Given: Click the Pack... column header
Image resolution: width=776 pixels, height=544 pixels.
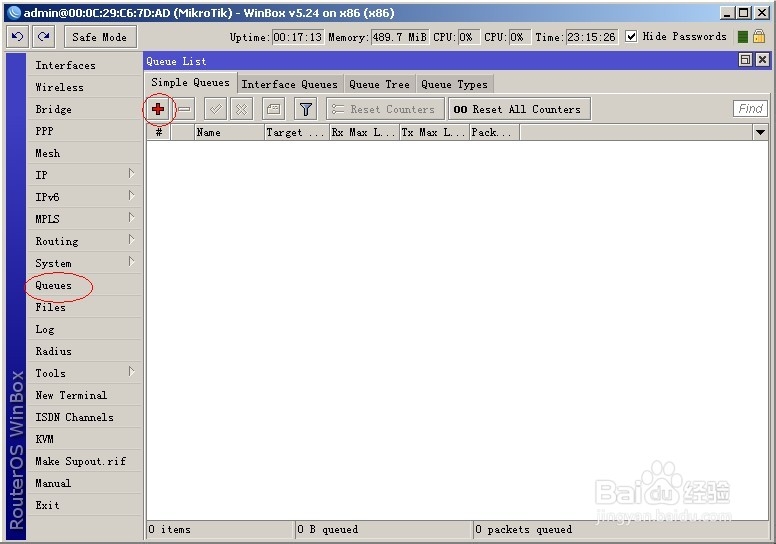Looking at the screenshot, I should click(494, 132).
